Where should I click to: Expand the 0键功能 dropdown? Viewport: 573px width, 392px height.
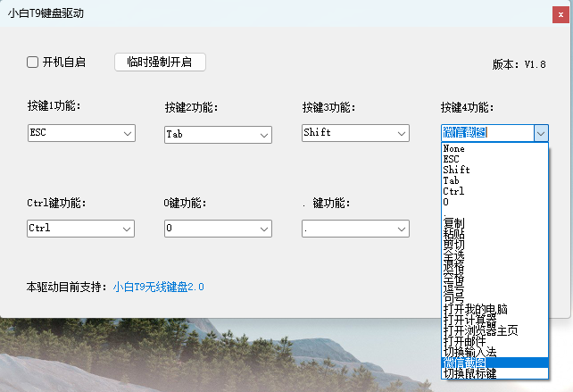218,229
